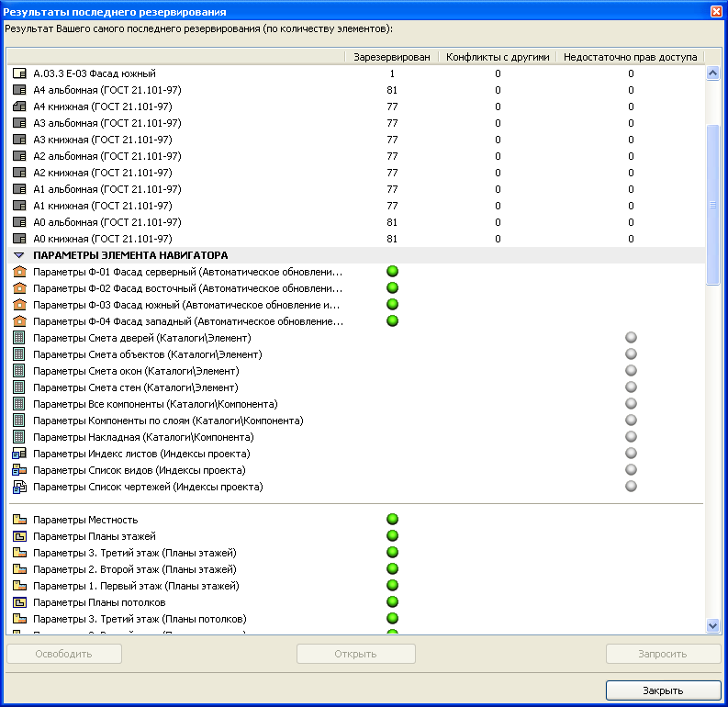The height and width of the screenshot is (707, 728).
Task: Select row Параметры 1. Первый этаж (Планы этажей)
Action: pyautogui.click(x=356, y=586)
